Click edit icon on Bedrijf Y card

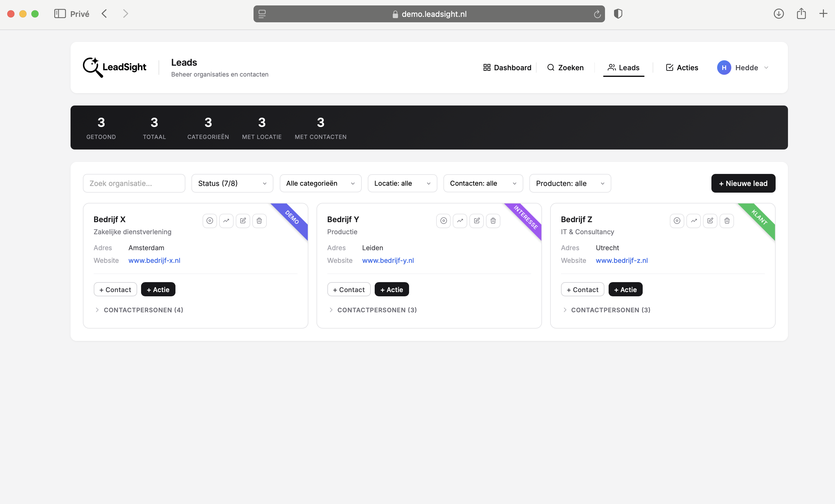click(477, 221)
